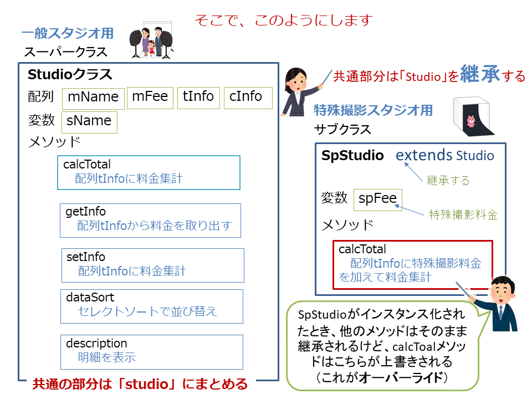Click the '配列' label in Studio class
532x399 pixels.
pyautogui.click(x=40, y=96)
